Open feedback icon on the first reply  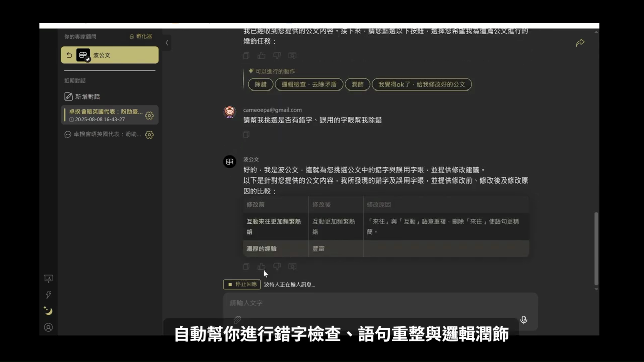(292, 56)
